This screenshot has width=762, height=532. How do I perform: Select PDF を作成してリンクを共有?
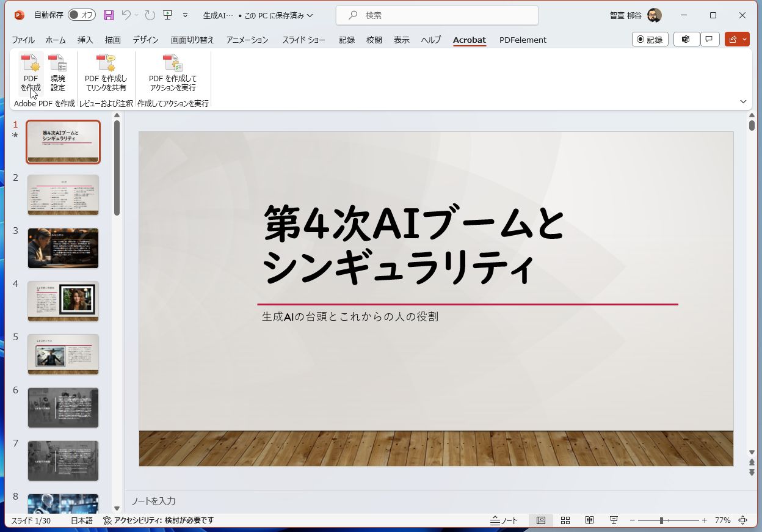pyautogui.click(x=106, y=72)
